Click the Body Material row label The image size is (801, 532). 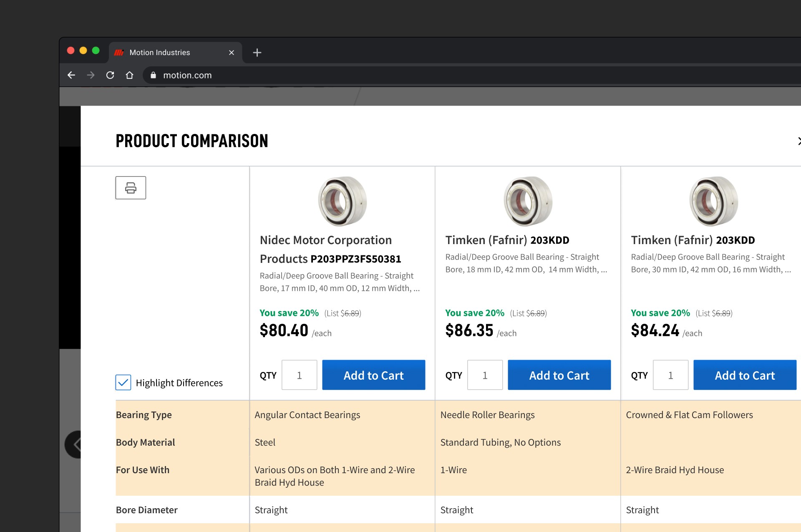(x=146, y=442)
